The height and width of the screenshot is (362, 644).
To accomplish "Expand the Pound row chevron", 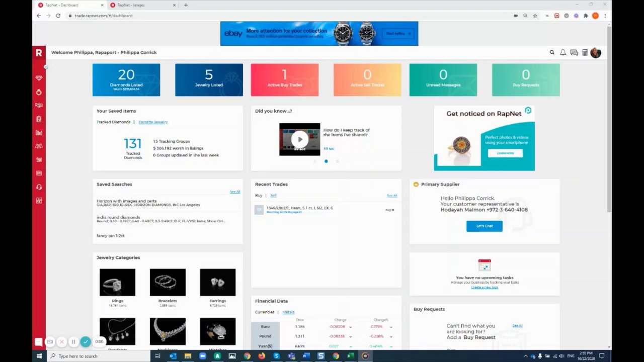I will 391,336.
